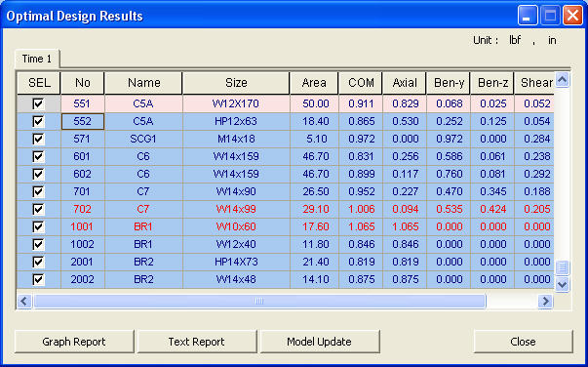Click the Close button at bottom right

click(523, 342)
